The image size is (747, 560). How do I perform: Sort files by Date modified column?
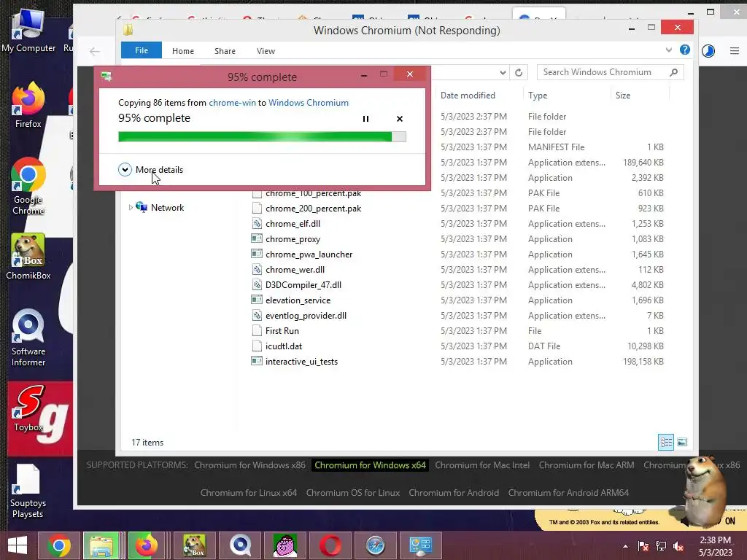point(468,96)
